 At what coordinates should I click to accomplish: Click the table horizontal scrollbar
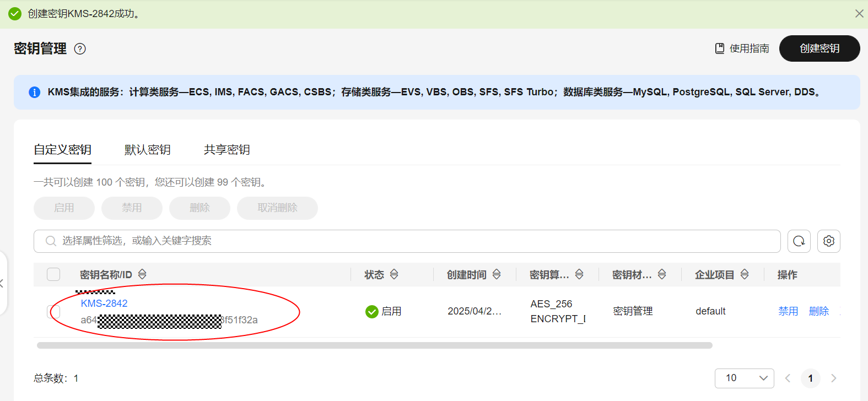(375, 345)
